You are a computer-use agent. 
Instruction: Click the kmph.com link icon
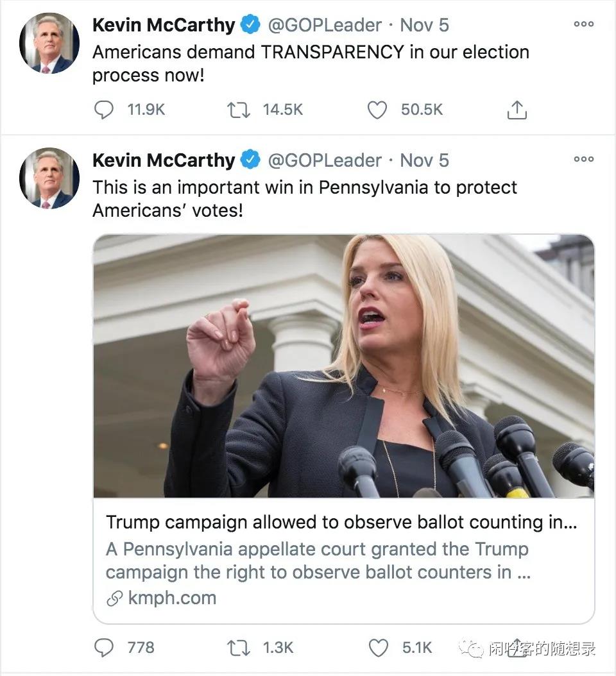(115, 598)
